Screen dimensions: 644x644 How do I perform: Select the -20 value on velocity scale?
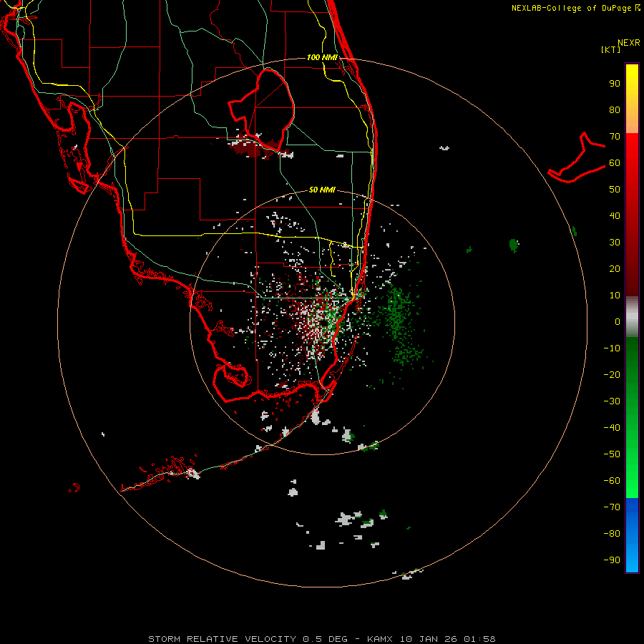click(612, 375)
